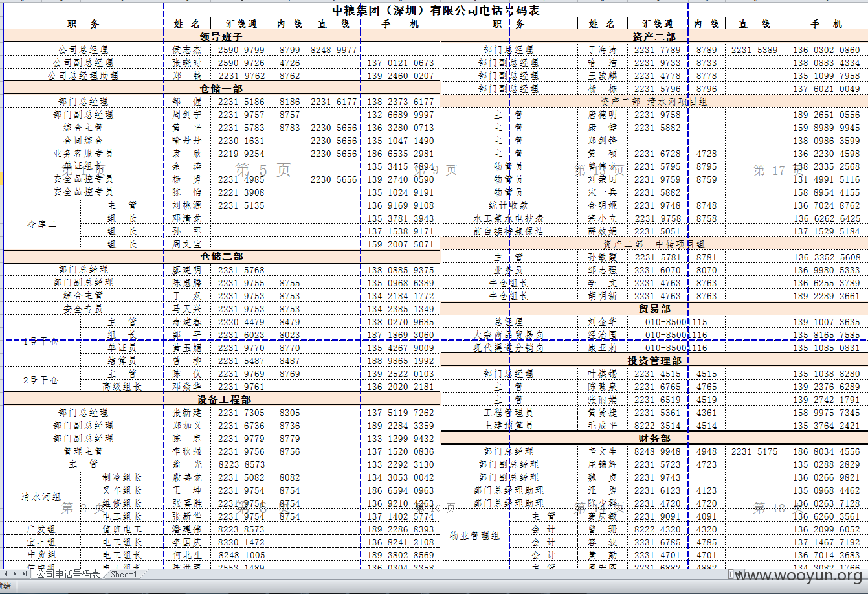This screenshot has width=868, height=594.
Task: Click the 业务客服专员 job title cell
Action: (x=83, y=154)
